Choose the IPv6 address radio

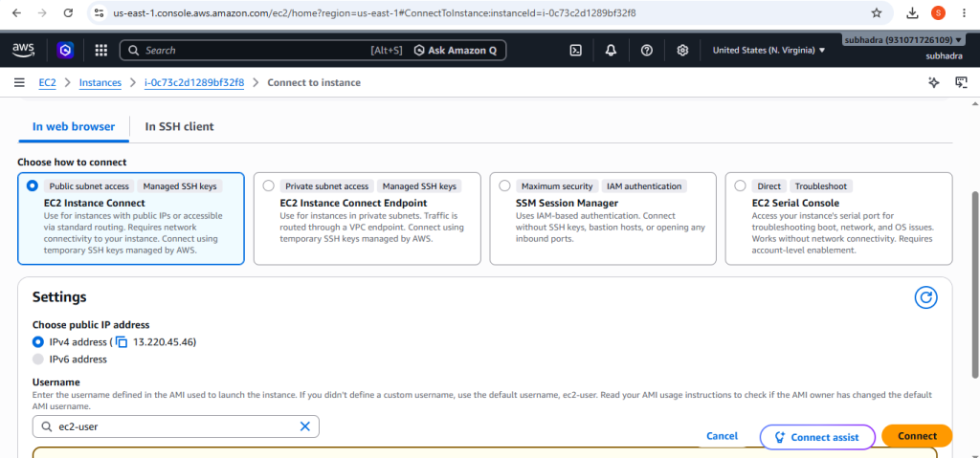pyautogui.click(x=38, y=360)
